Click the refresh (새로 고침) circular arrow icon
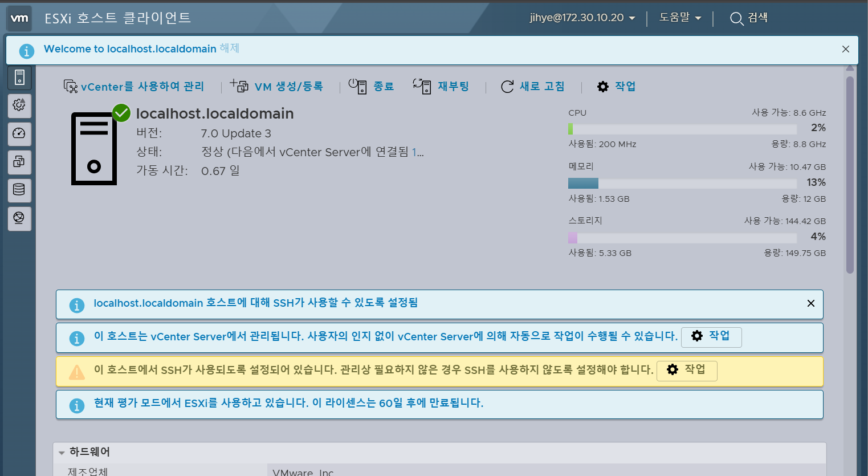The width and height of the screenshot is (868, 476). pos(507,87)
